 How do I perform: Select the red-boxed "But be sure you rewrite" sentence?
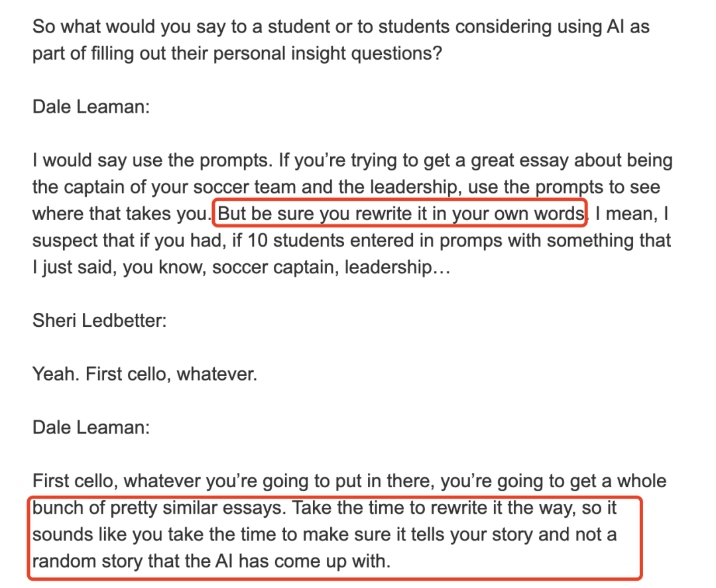(x=400, y=213)
